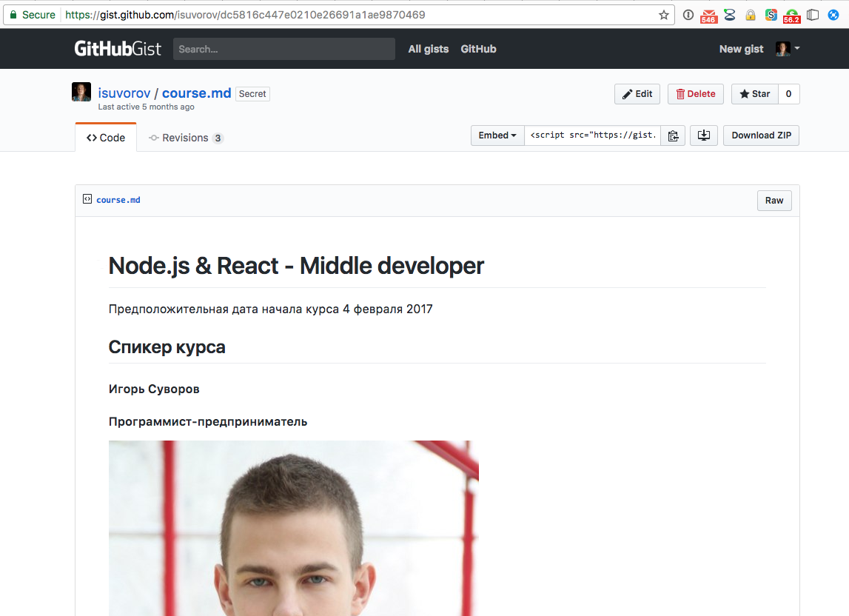The image size is (849, 616).
Task: Click the course start date paragraph
Action: [271, 309]
